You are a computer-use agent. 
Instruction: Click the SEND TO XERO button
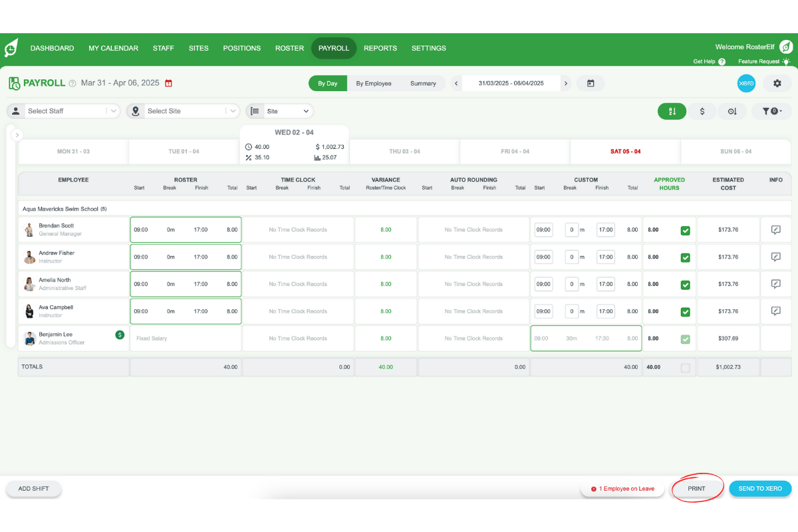pos(760,488)
